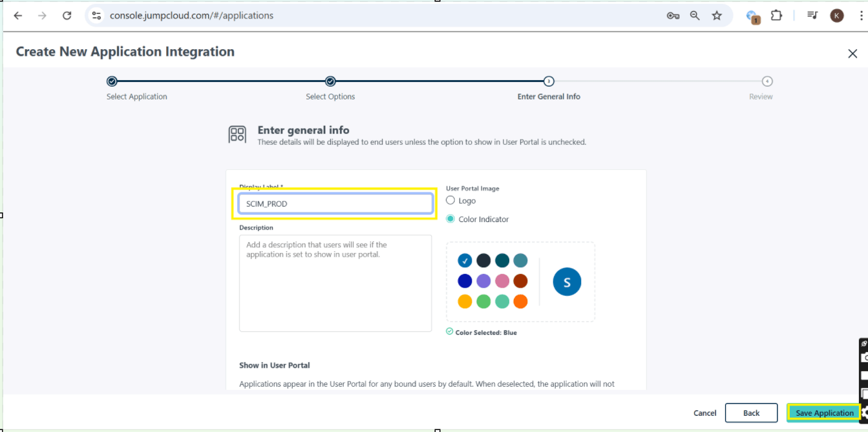Click the Enter general info apps icon
The height and width of the screenshot is (432, 868).
237,134
